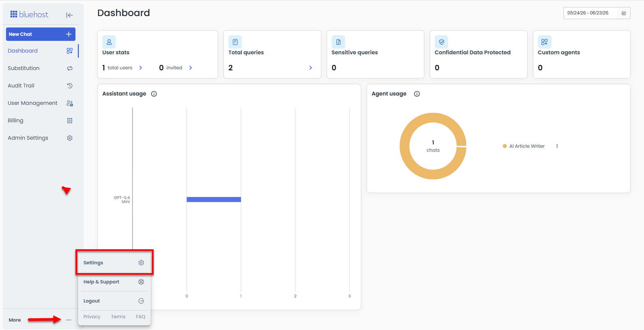
Task: Show Assistant usage info tooltip icon
Action: click(x=154, y=94)
